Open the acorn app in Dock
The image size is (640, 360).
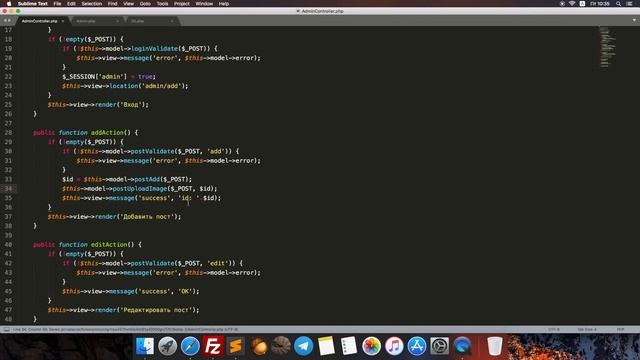tap(258, 346)
